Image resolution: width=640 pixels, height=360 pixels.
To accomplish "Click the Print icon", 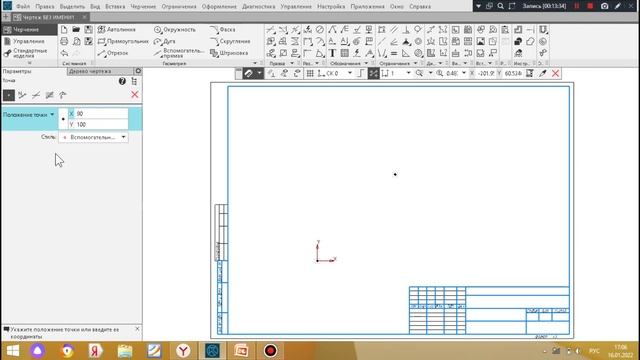I will tap(64, 41).
